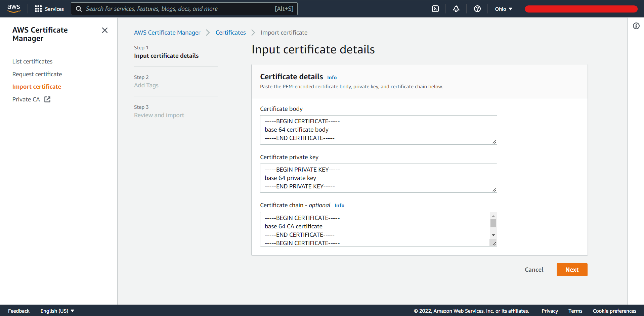Click Feedback in the footer
The image size is (644, 316).
19,311
